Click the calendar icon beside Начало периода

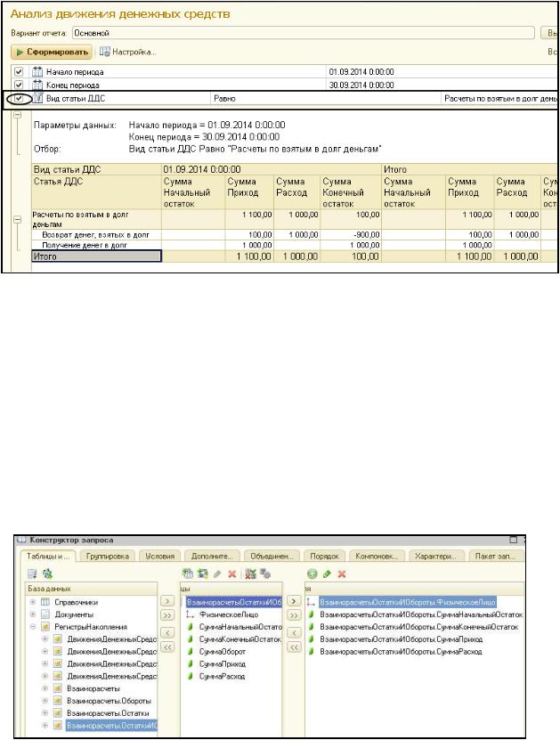37,72
